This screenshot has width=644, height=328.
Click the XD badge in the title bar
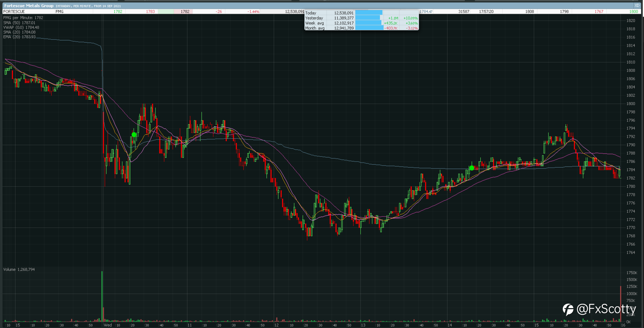[637, 5]
